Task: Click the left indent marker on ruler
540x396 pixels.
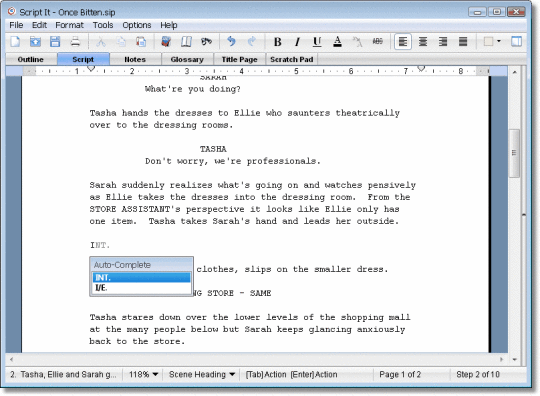Action: (91, 69)
